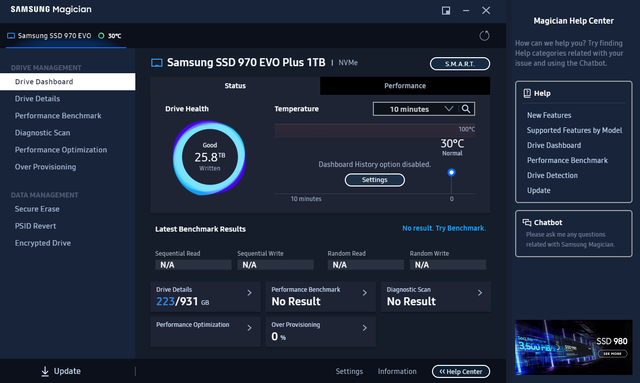
Task: Click the drive icon beside the SSD title
Action: (157, 63)
